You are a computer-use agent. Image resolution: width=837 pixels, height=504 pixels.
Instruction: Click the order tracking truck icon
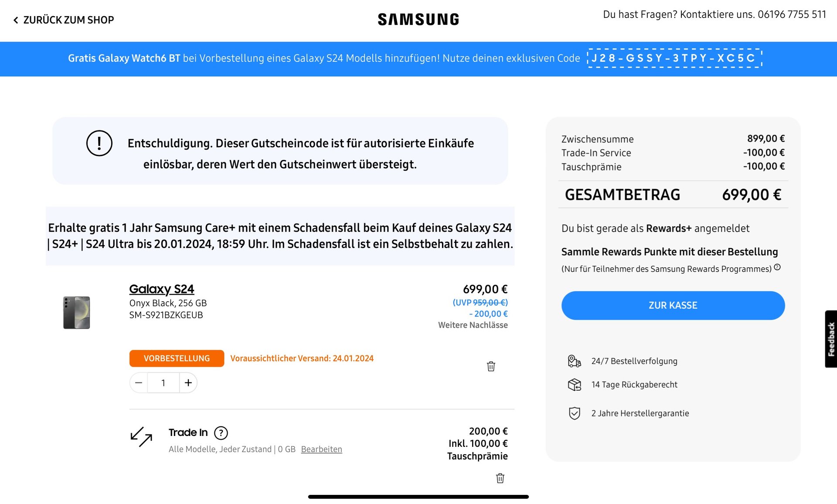coord(574,361)
